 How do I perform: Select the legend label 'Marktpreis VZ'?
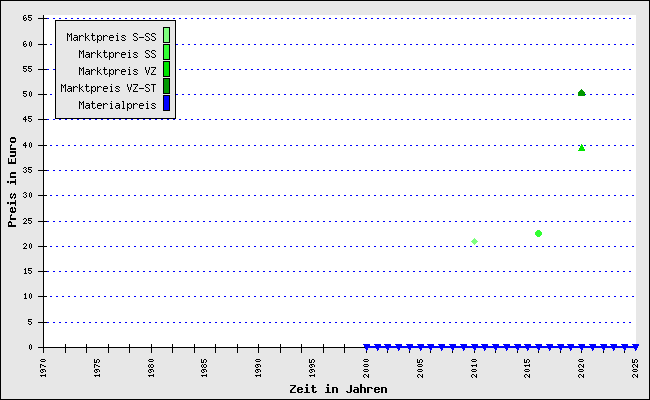[117, 71]
